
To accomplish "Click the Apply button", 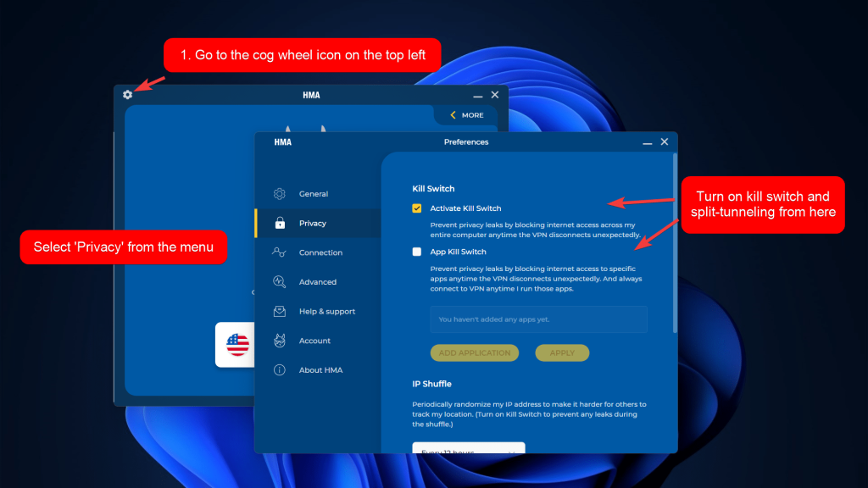I will tap(562, 352).
